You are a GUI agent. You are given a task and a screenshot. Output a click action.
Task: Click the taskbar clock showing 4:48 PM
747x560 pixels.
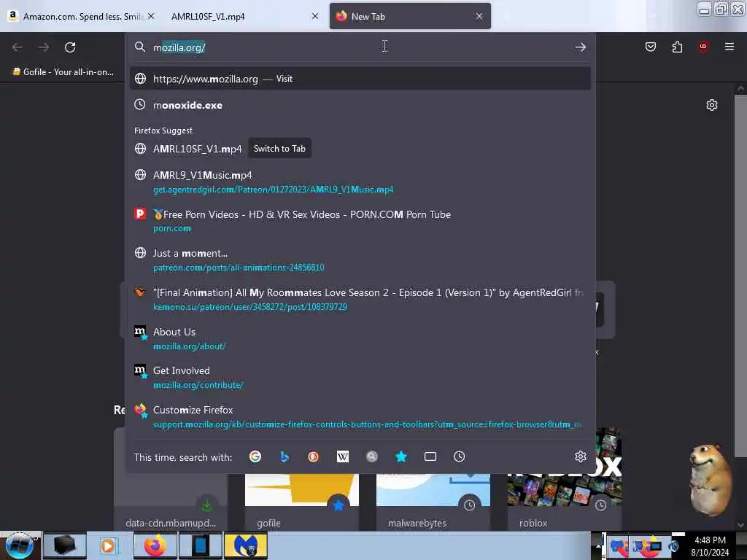click(710, 545)
